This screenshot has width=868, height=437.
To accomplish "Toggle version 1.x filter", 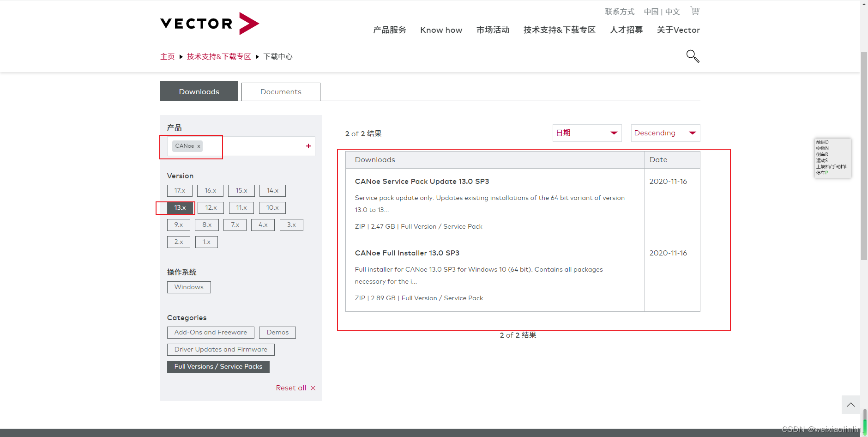I will (x=206, y=242).
